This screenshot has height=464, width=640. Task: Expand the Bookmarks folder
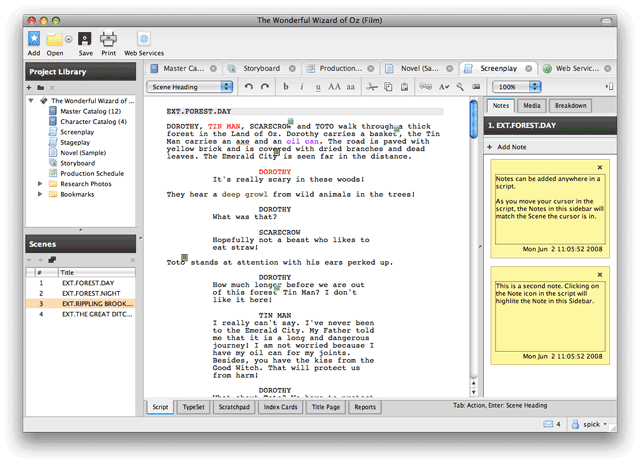point(40,194)
